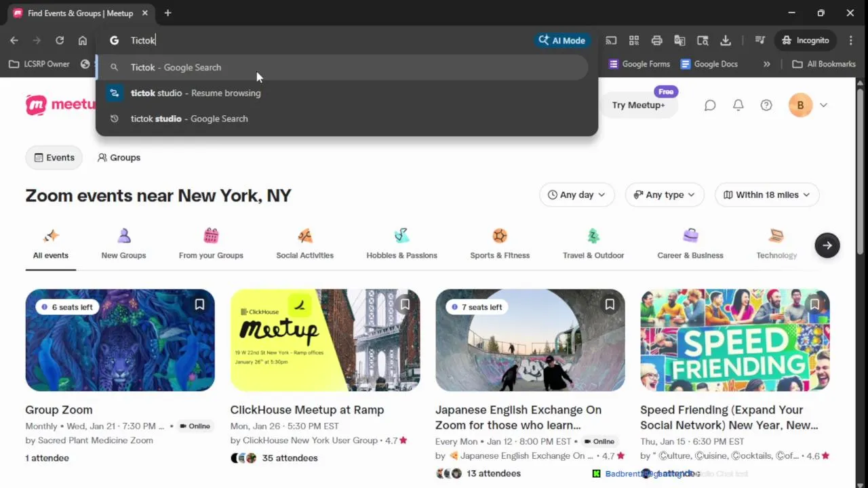Click the Try Meetup+ button

(x=638, y=105)
